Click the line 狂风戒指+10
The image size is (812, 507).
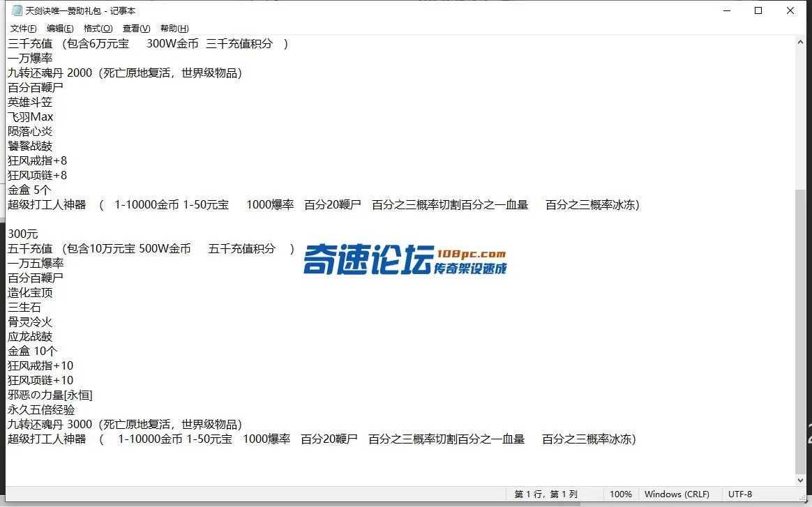[40, 365]
